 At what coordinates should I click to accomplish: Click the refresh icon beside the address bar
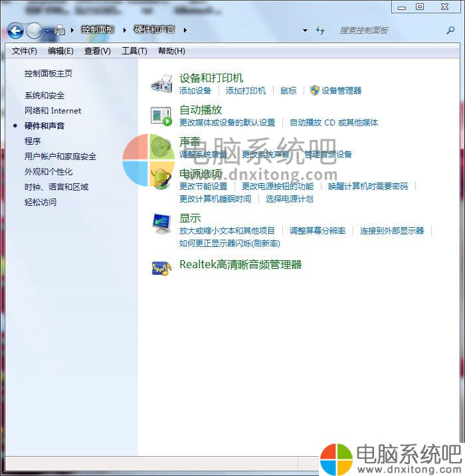321,31
